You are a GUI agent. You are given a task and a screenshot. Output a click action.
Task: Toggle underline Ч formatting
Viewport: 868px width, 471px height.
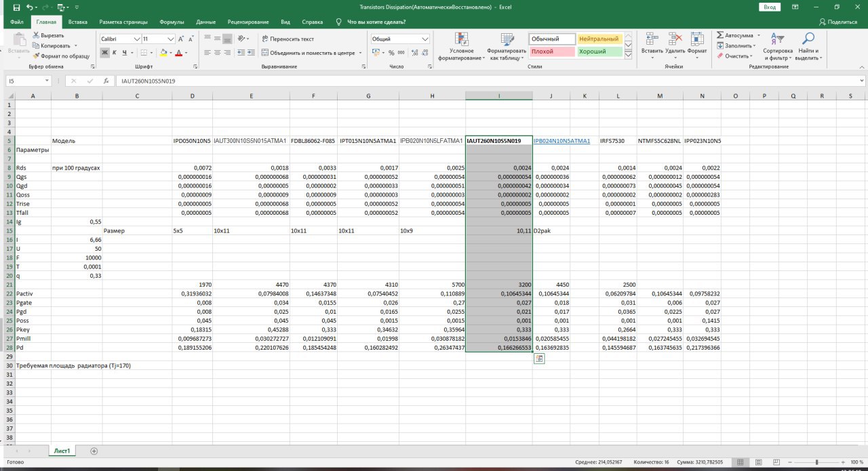click(x=125, y=52)
